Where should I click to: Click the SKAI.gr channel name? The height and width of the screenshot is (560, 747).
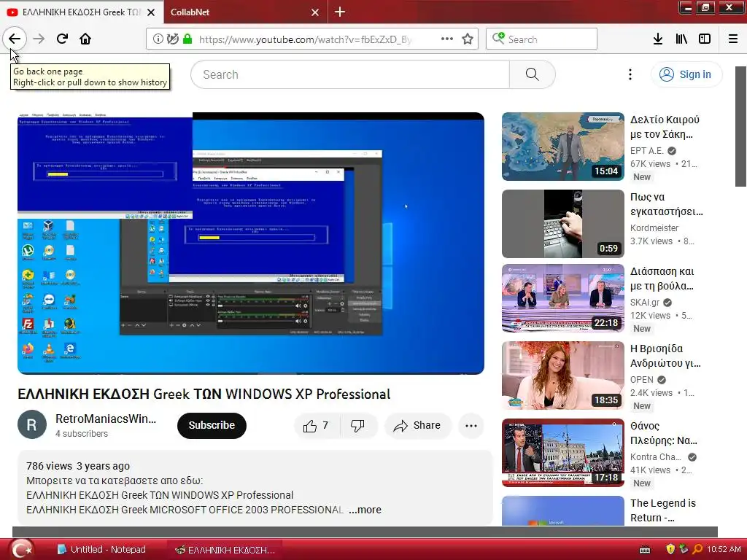pyautogui.click(x=645, y=303)
